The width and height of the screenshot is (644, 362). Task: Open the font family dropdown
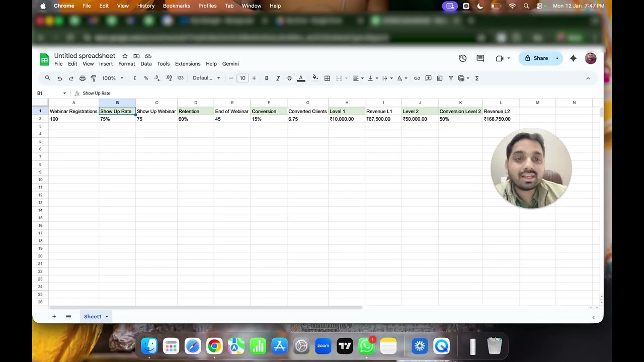pyautogui.click(x=206, y=78)
